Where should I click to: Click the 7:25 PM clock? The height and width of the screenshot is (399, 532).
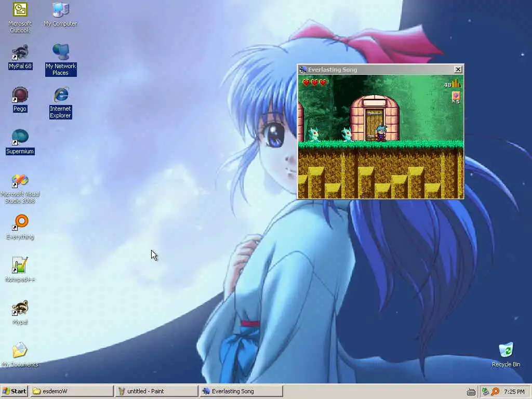click(514, 392)
